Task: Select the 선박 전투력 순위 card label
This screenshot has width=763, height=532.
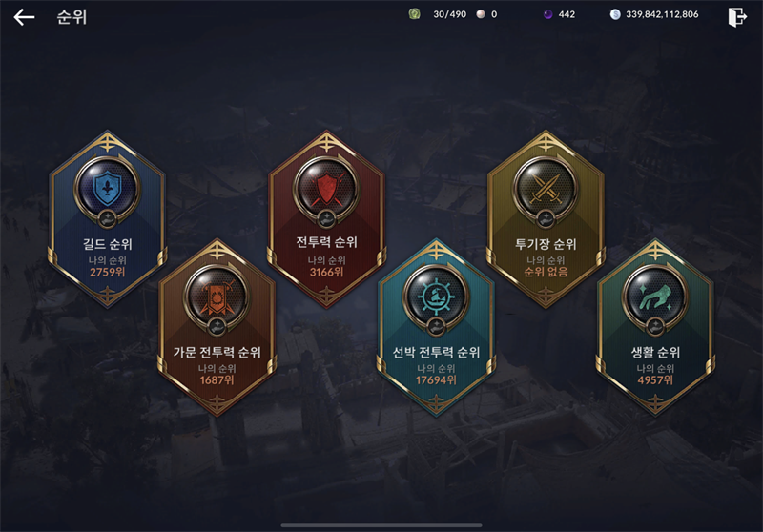Action: click(x=436, y=352)
